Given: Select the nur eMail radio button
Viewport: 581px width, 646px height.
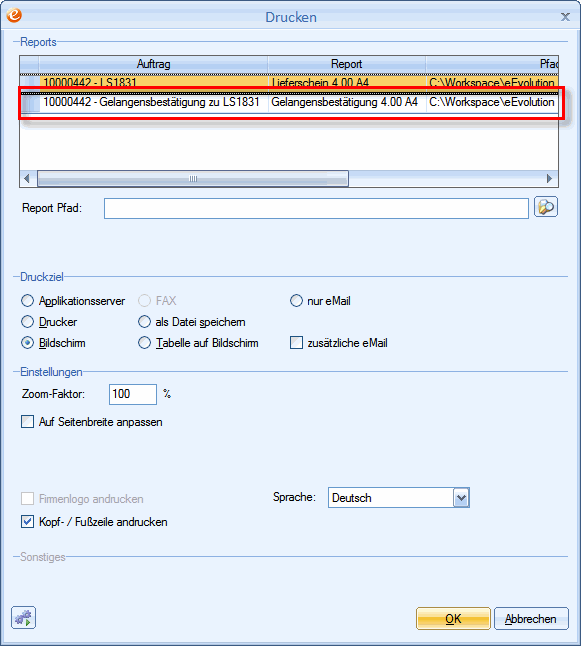Looking at the screenshot, I should point(296,301).
